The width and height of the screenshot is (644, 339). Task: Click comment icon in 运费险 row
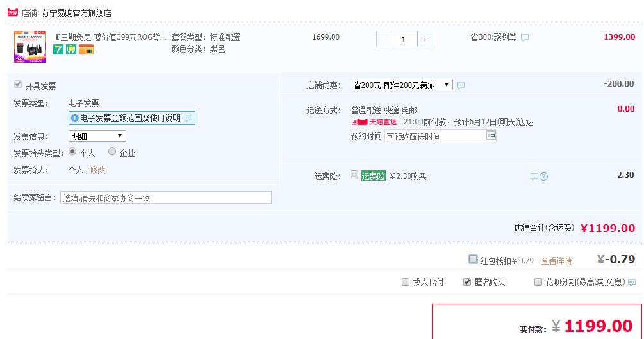point(534,177)
